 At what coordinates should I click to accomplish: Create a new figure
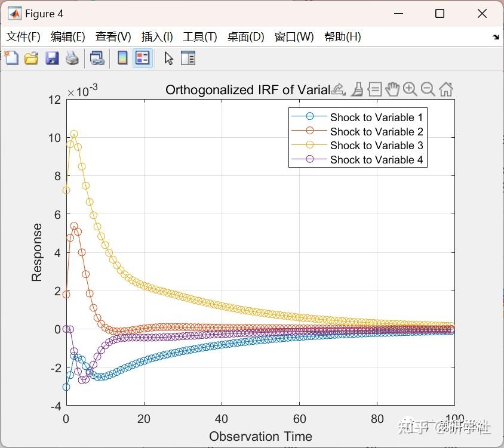pyautogui.click(x=12, y=58)
